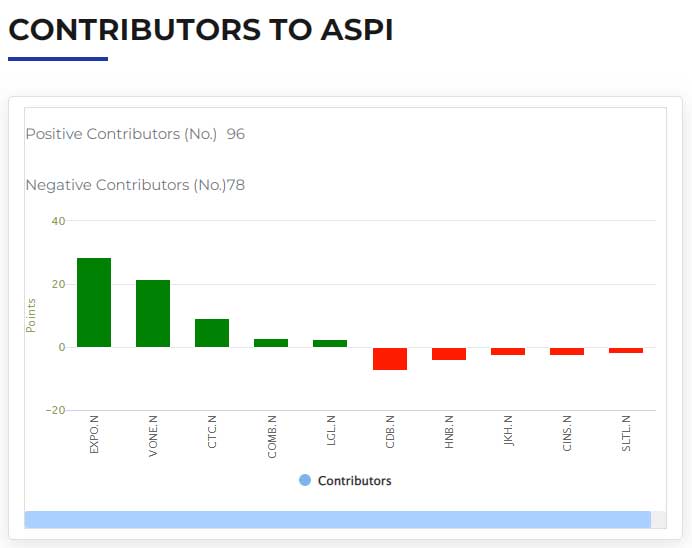Screen dimensions: 692x548
Task: Click the blue horizontal chart scrollbar
Action: coord(338,520)
